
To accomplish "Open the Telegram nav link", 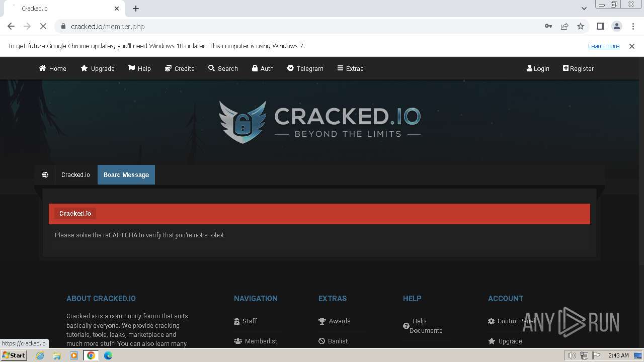I will (305, 68).
